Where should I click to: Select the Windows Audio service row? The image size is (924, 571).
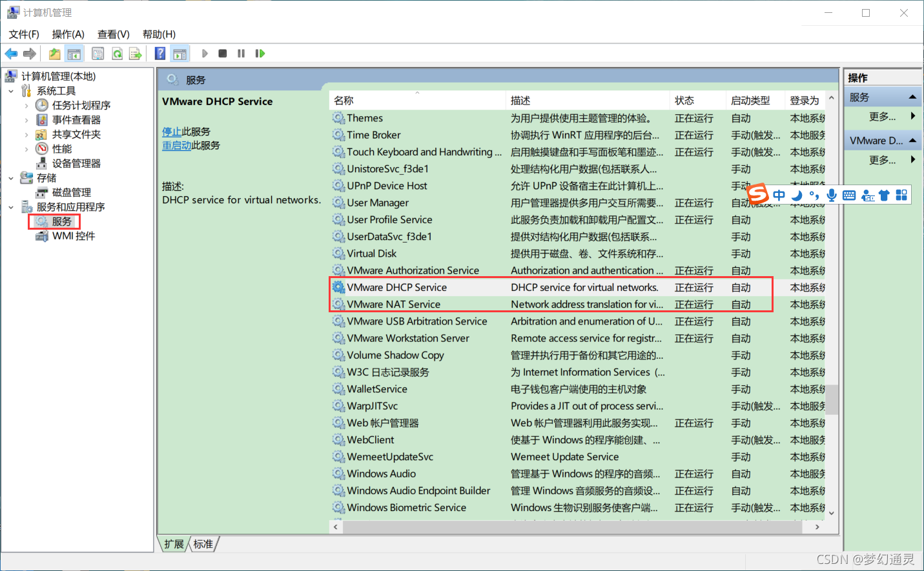click(578, 474)
